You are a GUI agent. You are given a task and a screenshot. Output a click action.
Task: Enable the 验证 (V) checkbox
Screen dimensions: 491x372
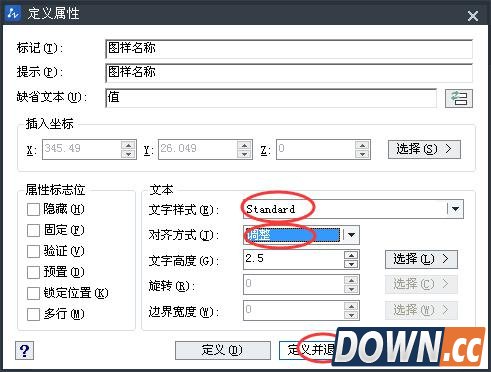33,251
